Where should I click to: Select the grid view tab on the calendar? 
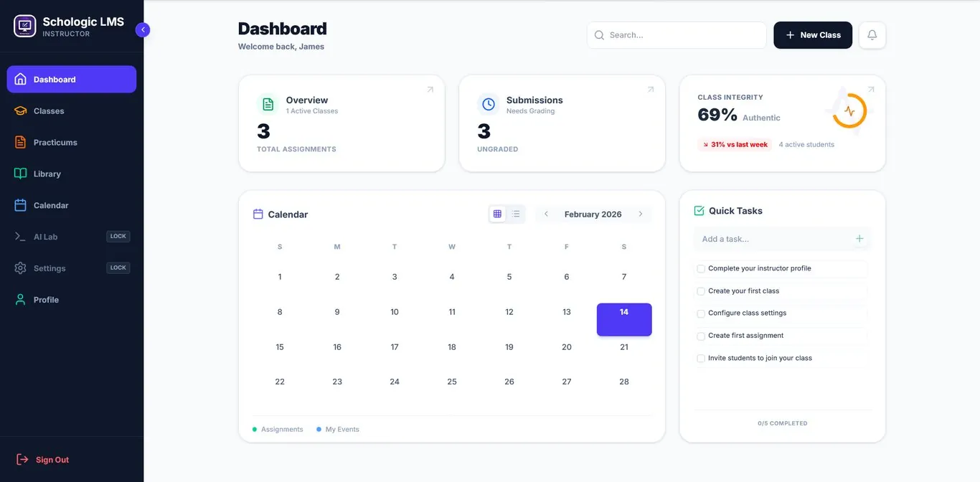point(498,213)
